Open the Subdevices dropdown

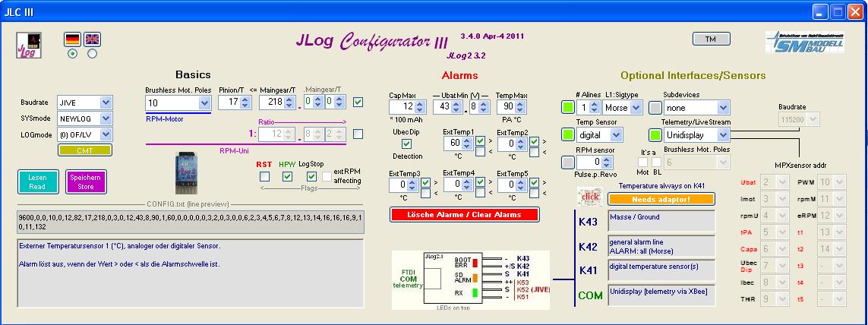[x=722, y=108]
